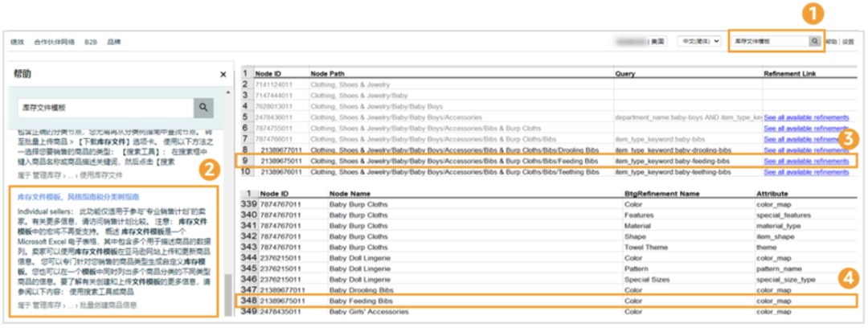Click the help panel scrollbar up arrow
This screenshot has width=868, height=328.
pos(227,92)
